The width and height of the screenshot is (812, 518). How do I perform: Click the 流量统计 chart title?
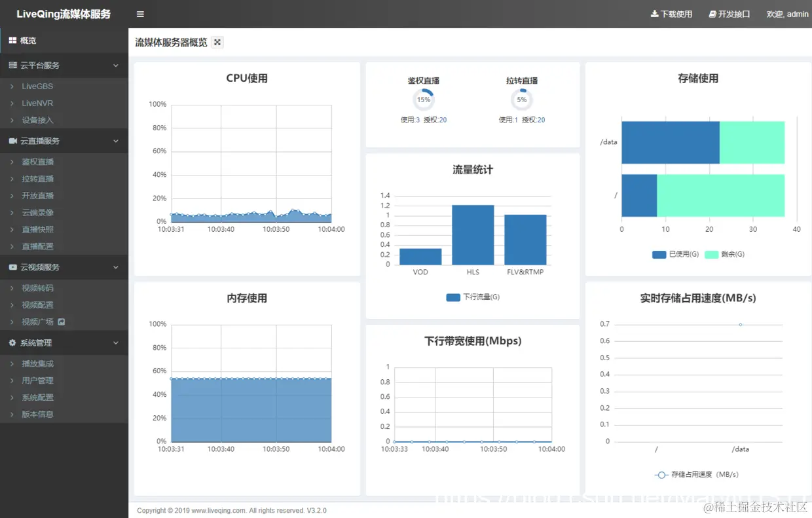tap(473, 170)
